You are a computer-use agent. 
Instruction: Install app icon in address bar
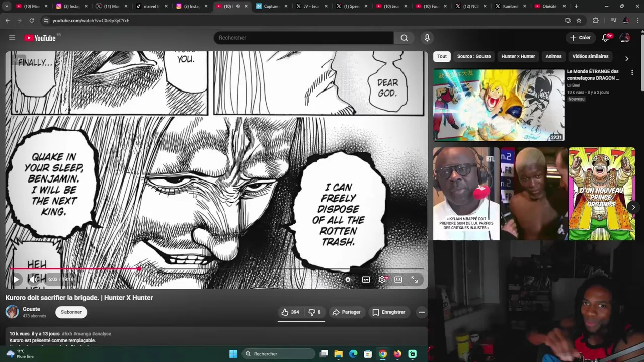pyautogui.click(x=568, y=20)
